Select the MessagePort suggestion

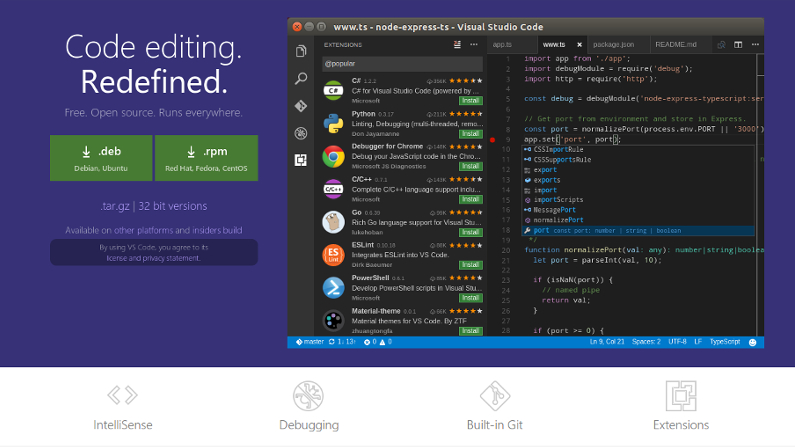coord(638,210)
